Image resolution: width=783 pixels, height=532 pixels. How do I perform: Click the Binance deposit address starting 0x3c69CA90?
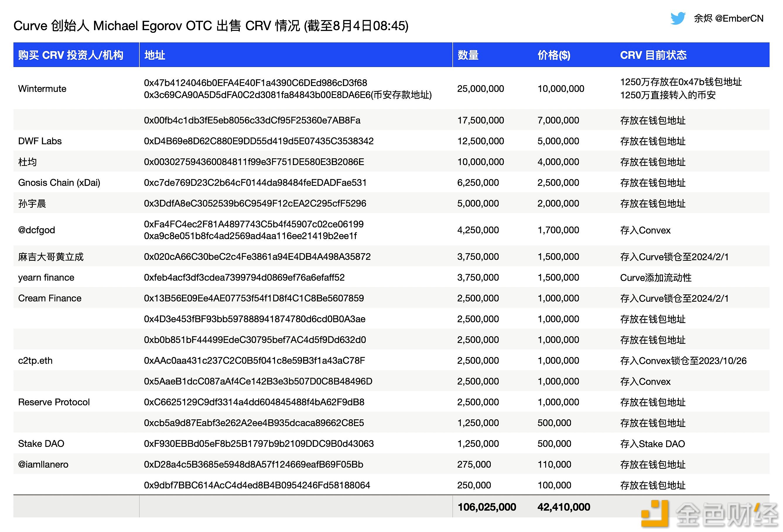(x=288, y=95)
